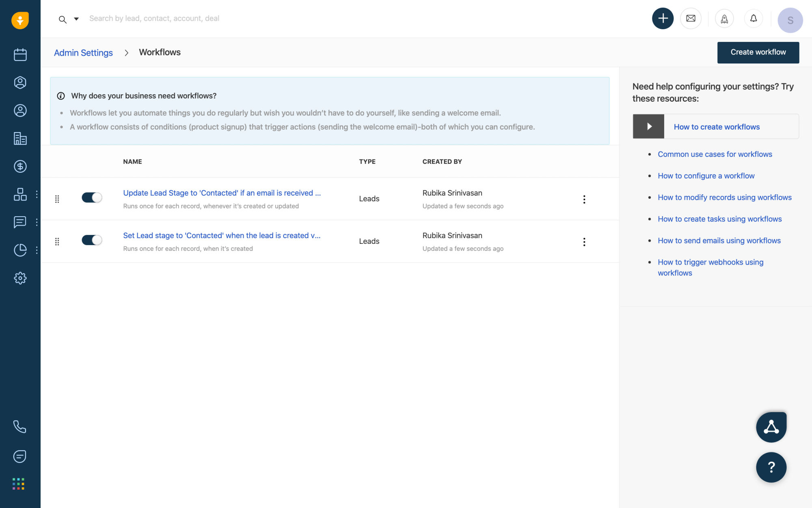Open the Deals dollar icon in sidebar
The width and height of the screenshot is (812, 508).
tap(20, 166)
